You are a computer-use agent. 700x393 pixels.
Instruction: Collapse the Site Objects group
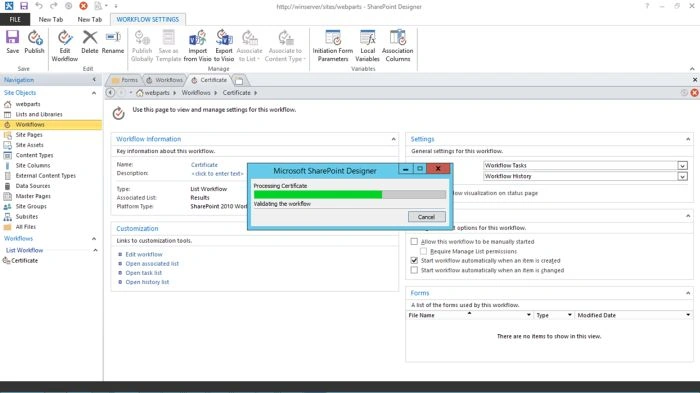tap(94, 93)
